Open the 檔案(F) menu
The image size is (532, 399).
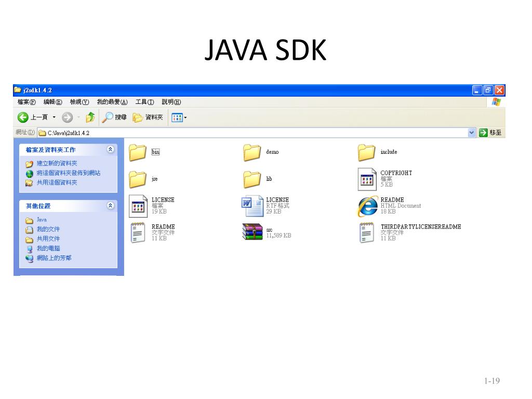click(26, 102)
